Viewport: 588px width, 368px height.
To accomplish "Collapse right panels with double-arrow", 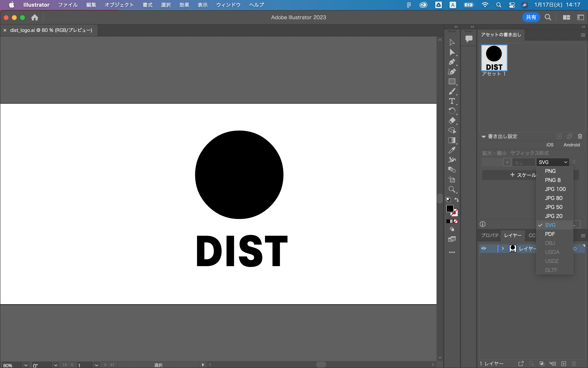I will click(583, 27).
